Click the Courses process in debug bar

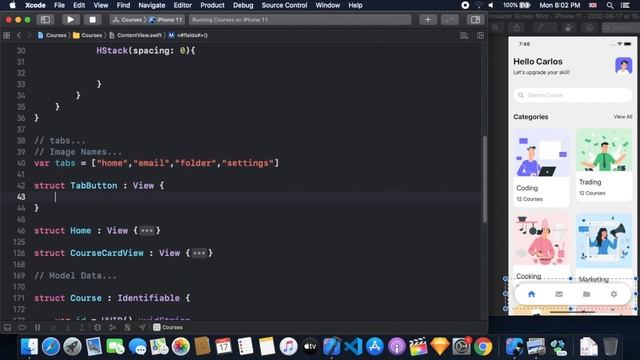(168, 327)
